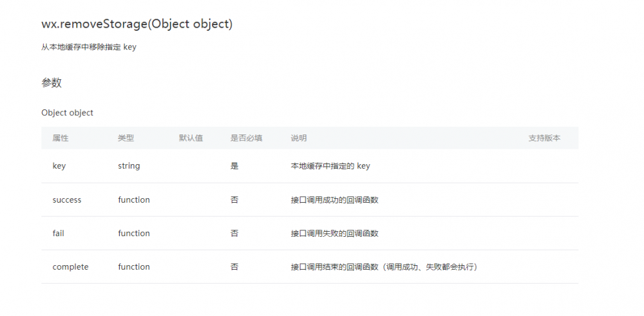Click the 从本地缓存中移除指定 key description text
Screen dimensions: 644x316
tap(89, 47)
